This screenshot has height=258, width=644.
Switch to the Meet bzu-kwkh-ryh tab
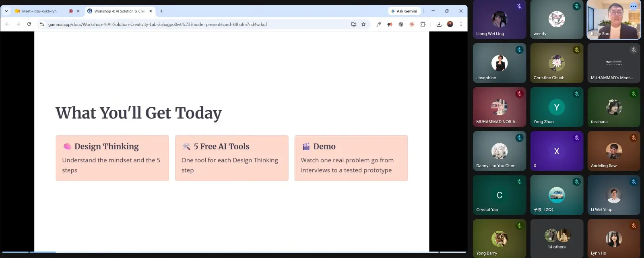(39, 11)
